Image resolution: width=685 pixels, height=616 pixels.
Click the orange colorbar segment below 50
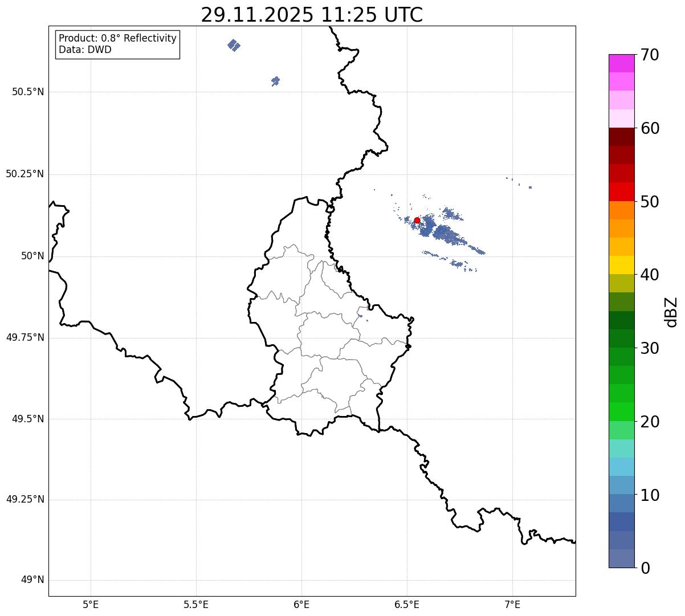(x=621, y=210)
